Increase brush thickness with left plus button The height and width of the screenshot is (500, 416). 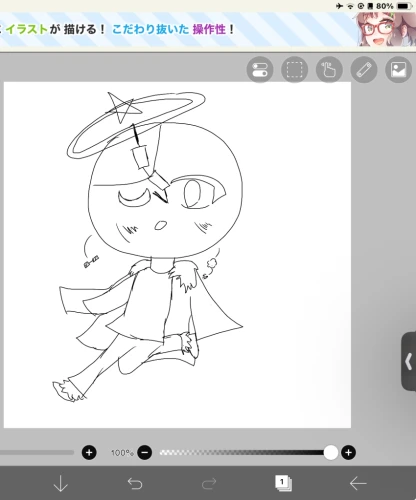[x=89, y=453]
